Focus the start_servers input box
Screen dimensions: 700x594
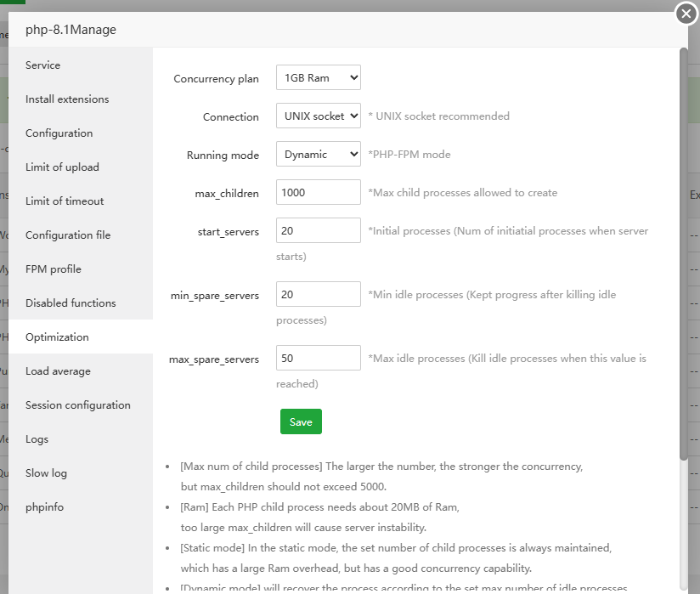pyautogui.click(x=319, y=231)
